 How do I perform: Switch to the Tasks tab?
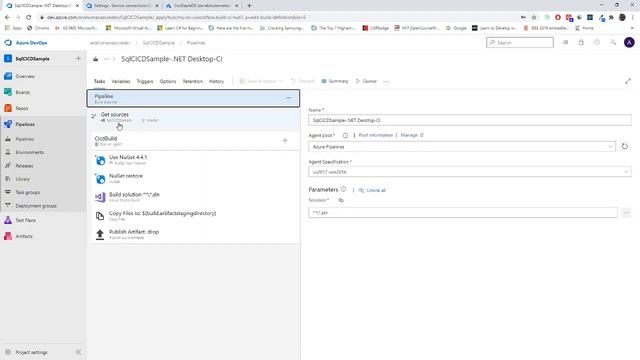[99, 81]
